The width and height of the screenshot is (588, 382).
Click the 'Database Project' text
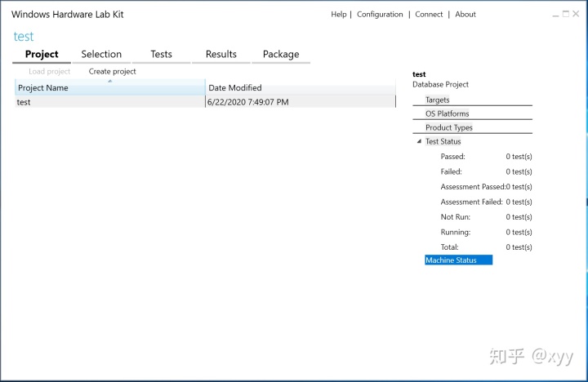[x=441, y=84]
